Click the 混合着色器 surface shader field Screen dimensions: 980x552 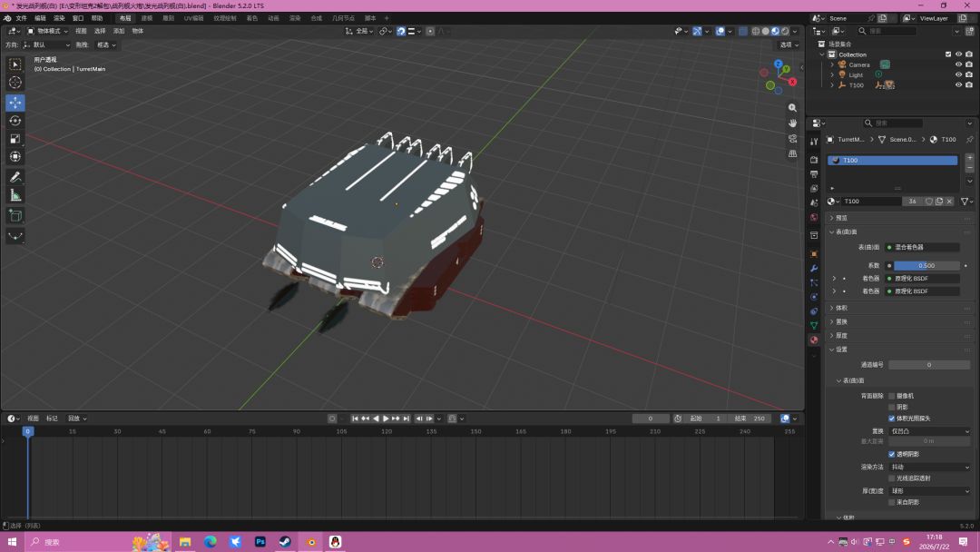[x=923, y=248]
